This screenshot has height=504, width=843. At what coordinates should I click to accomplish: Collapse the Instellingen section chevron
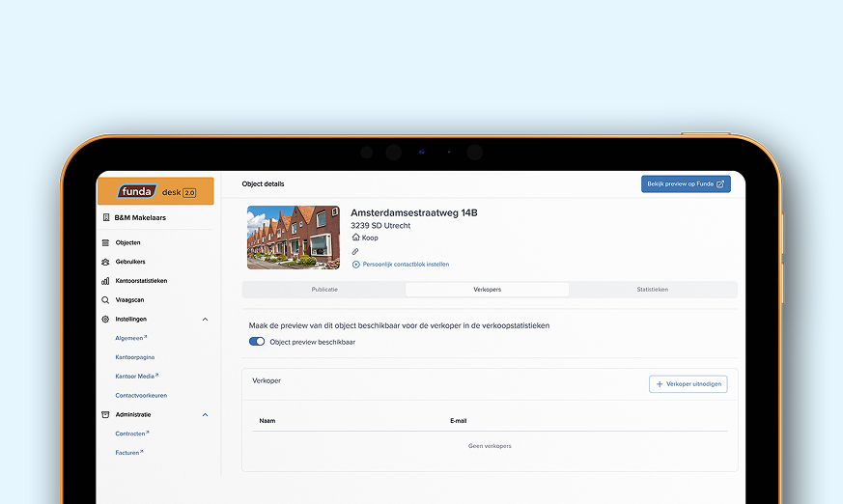click(x=205, y=320)
